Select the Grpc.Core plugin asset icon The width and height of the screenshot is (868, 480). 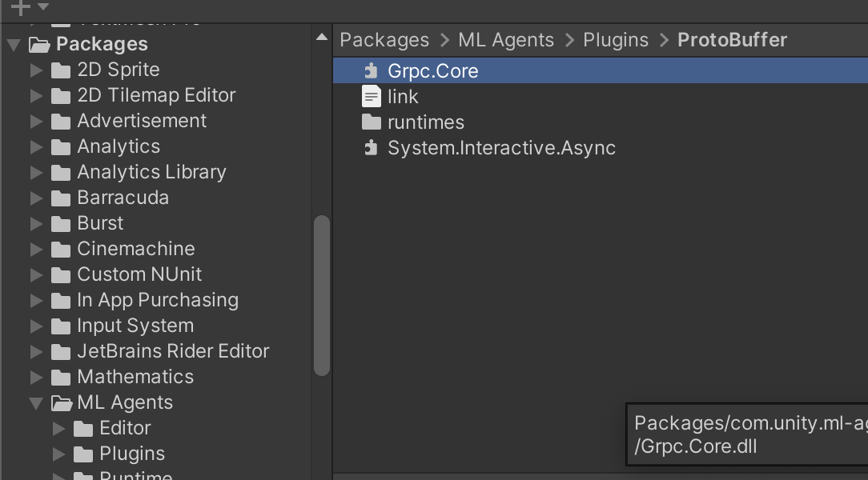(x=371, y=70)
